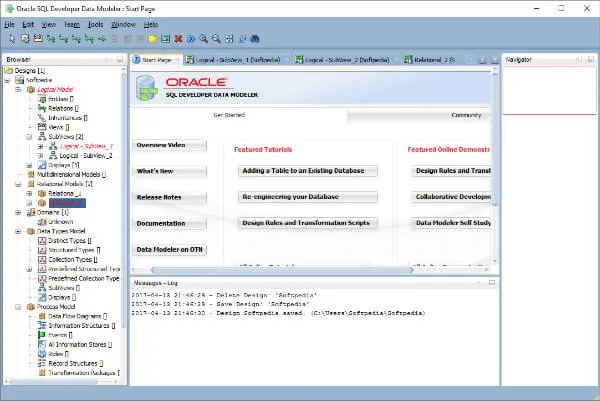Click the Overview Video button

(x=169, y=145)
